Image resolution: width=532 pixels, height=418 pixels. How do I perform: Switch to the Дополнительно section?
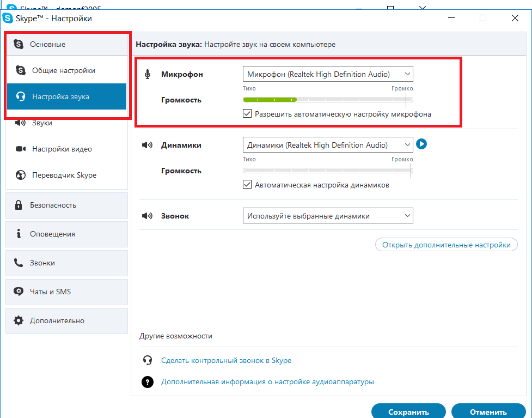click(x=66, y=321)
